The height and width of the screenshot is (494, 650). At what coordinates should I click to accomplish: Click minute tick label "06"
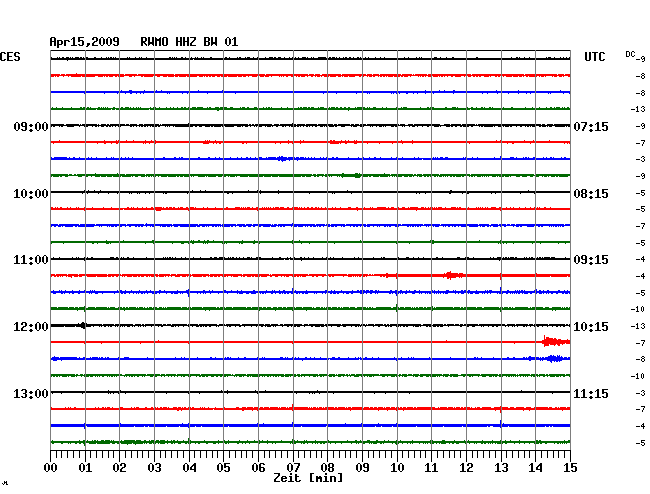[x=258, y=467]
